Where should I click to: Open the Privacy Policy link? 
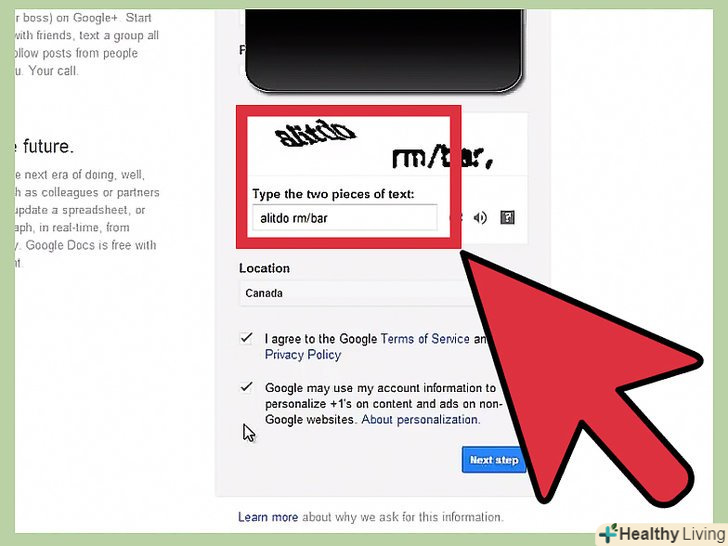pos(303,355)
